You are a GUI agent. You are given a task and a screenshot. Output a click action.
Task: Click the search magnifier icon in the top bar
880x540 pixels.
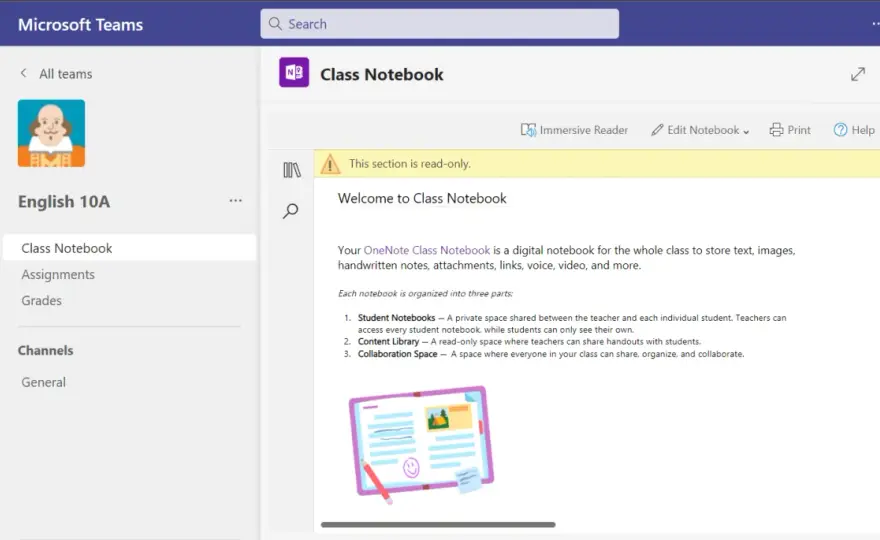click(x=275, y=24)
